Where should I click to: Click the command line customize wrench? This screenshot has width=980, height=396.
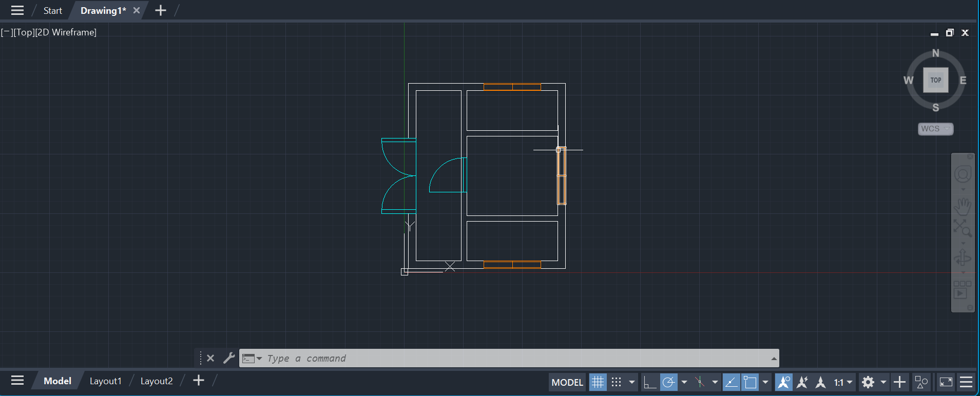[229, 358]
